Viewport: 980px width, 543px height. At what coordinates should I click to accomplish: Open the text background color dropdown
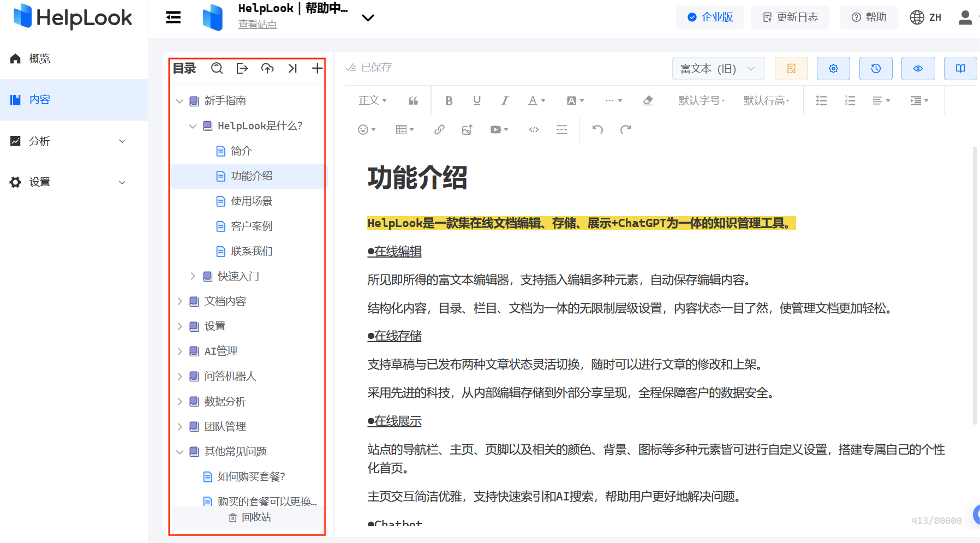pyautogui.click(x=575, y=100)
